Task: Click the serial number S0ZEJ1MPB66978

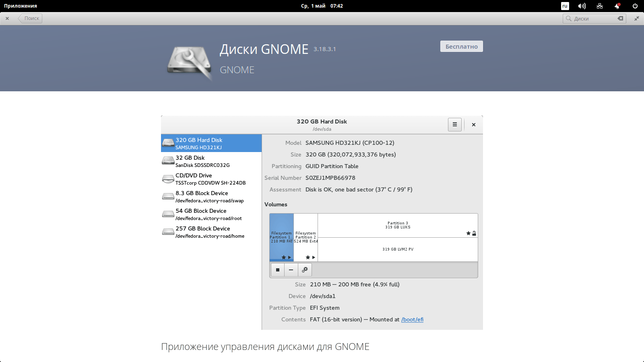Action: [x=330, y=178]
